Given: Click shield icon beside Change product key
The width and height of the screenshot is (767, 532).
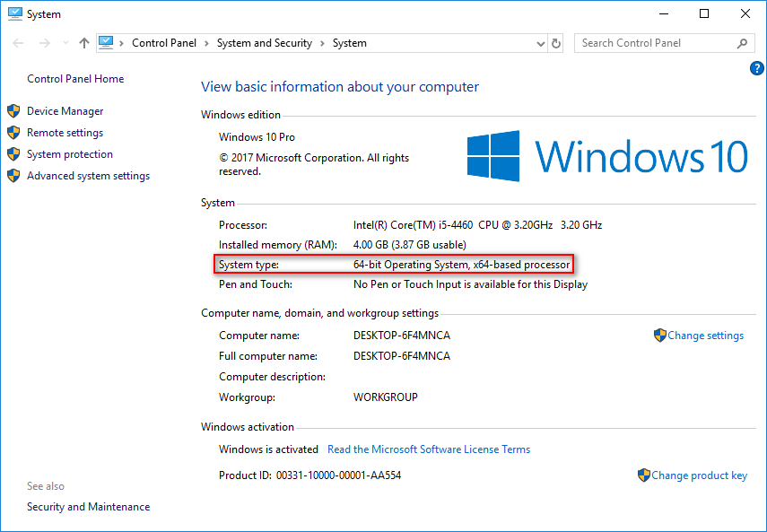Looking at the screenshot, I should (x=644, y=475).
